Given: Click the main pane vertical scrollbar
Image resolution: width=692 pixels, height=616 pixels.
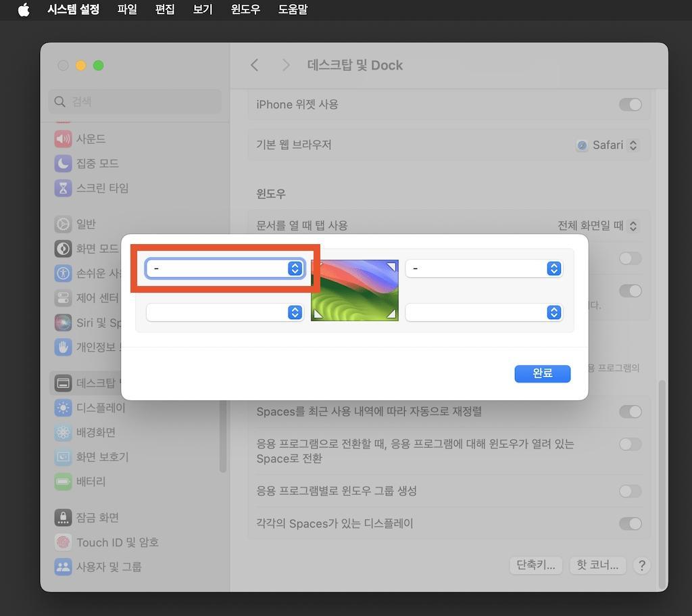Looking at the screenshot, I should (662, 483).
